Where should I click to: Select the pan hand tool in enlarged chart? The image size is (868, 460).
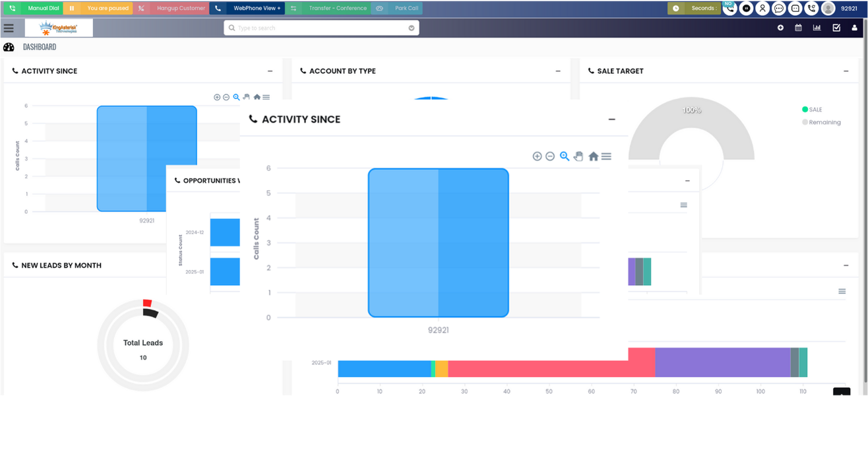click(578, 156)
